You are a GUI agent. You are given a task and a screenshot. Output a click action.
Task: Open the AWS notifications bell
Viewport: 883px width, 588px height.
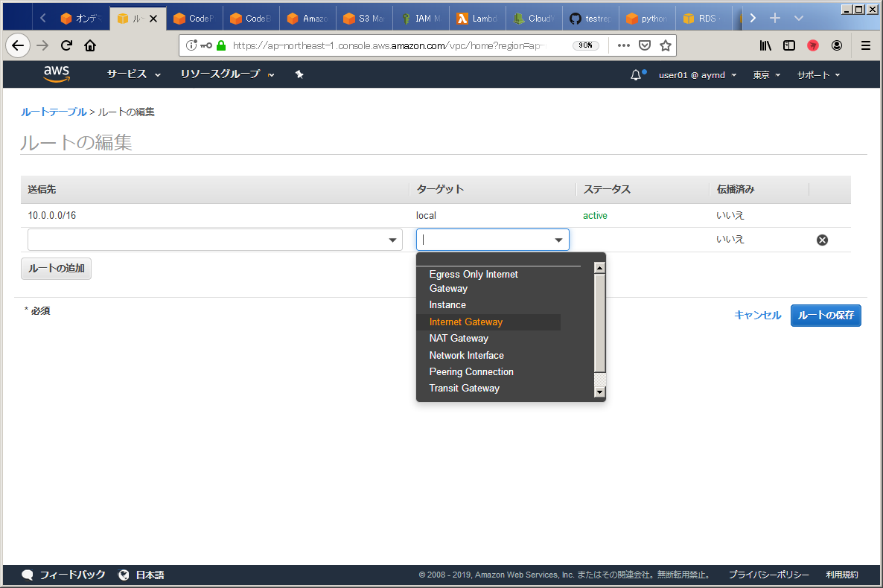pos(637,74)
